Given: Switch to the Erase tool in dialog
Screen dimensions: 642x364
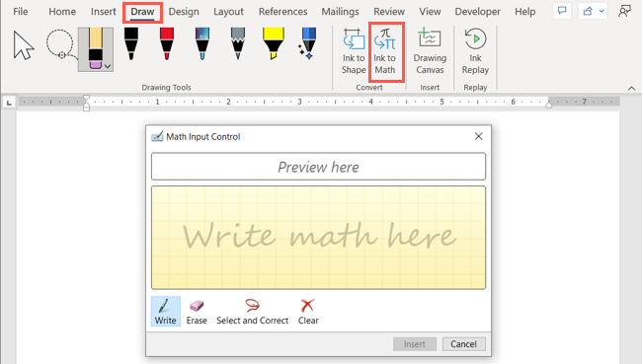Looking at the screenshot, I should point(197,312).
